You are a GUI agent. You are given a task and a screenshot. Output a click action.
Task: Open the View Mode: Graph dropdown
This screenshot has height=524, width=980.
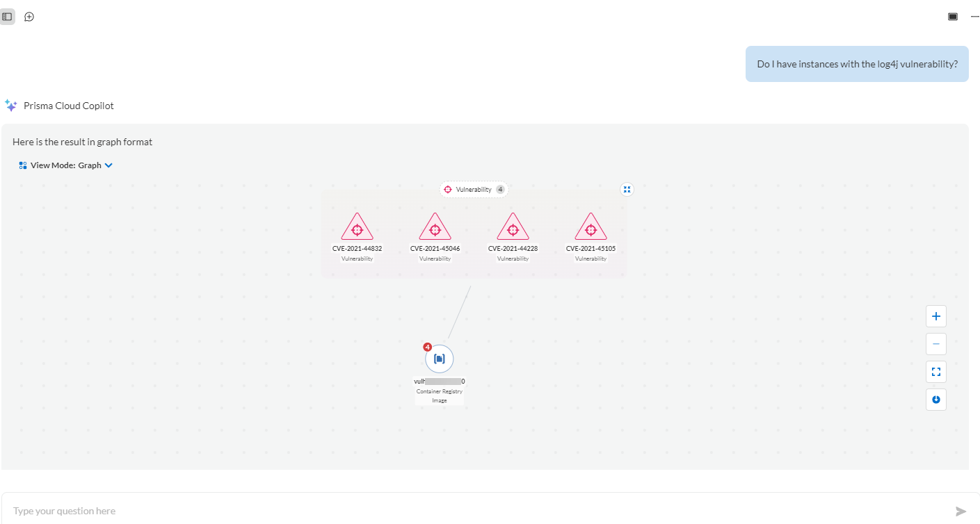(66, 165)
